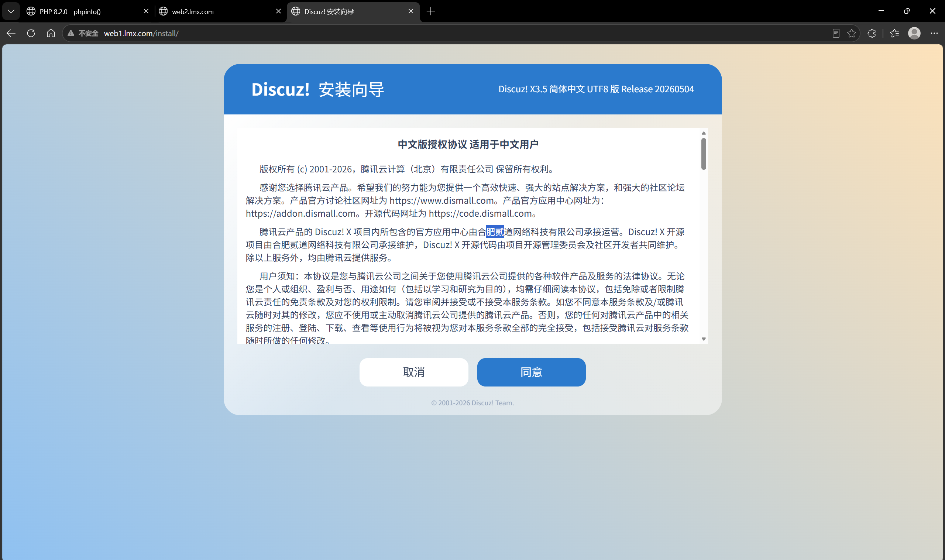
Task: Click the address bar URL web1.lmx.com/install/
Action: point(141,33)
